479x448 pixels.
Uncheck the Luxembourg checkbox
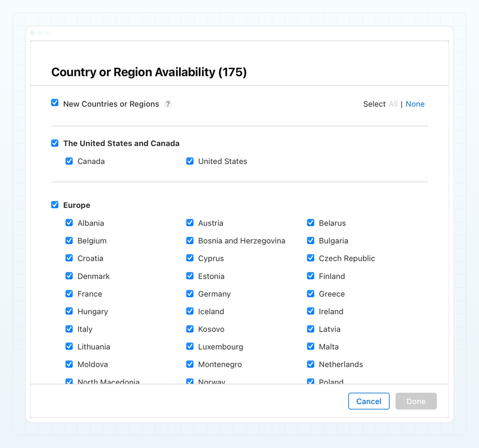pos(190,346)
